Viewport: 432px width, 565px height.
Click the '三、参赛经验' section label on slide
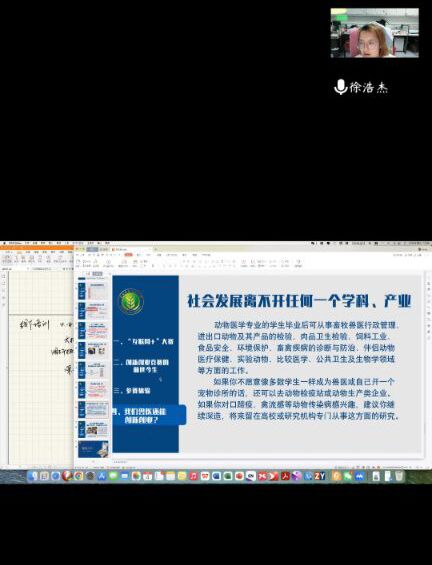click(132, 391)
